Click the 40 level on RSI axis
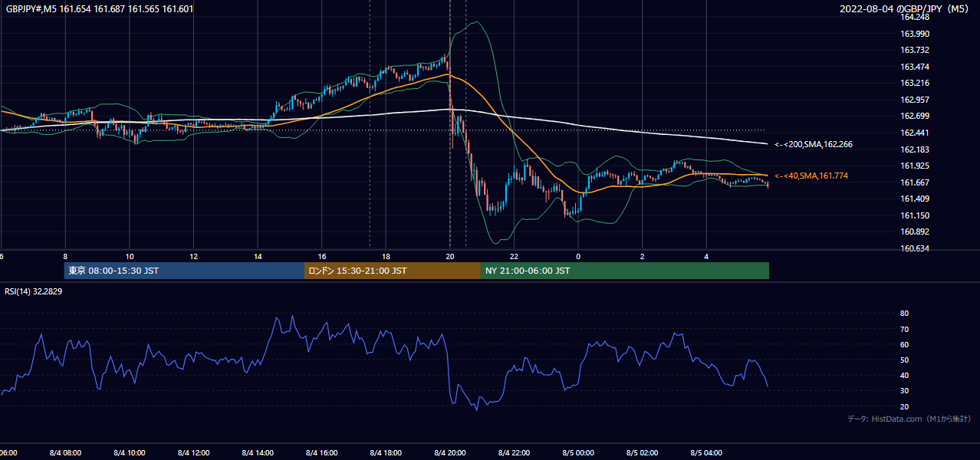Image resolution: width=980 pixels, height=460 pixels. point(904,375)
